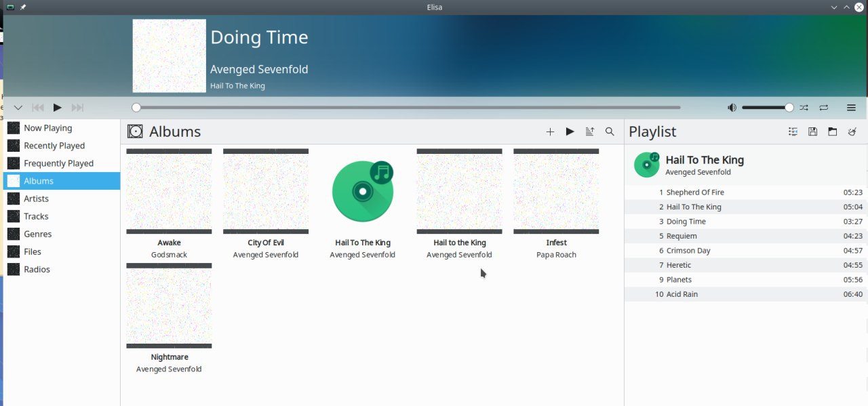The height and width of the screenshot is (406, 868).
Task: Switch to the Genres view
Action: (x=62, y=234)
